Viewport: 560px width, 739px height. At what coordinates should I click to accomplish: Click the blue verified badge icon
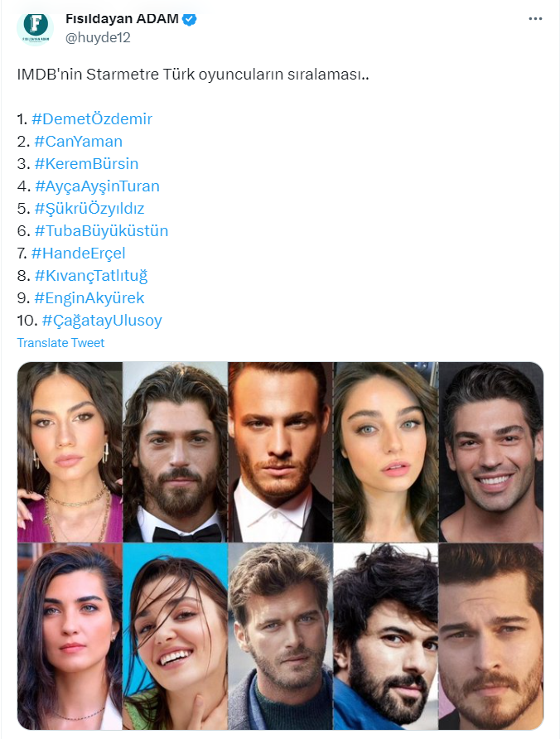coord(190,19)
